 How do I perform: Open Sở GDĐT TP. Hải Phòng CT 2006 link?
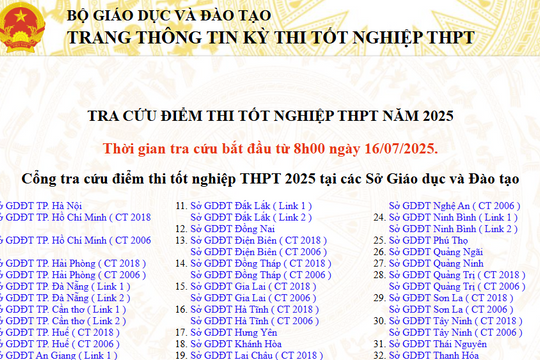(x=73, y=275)
